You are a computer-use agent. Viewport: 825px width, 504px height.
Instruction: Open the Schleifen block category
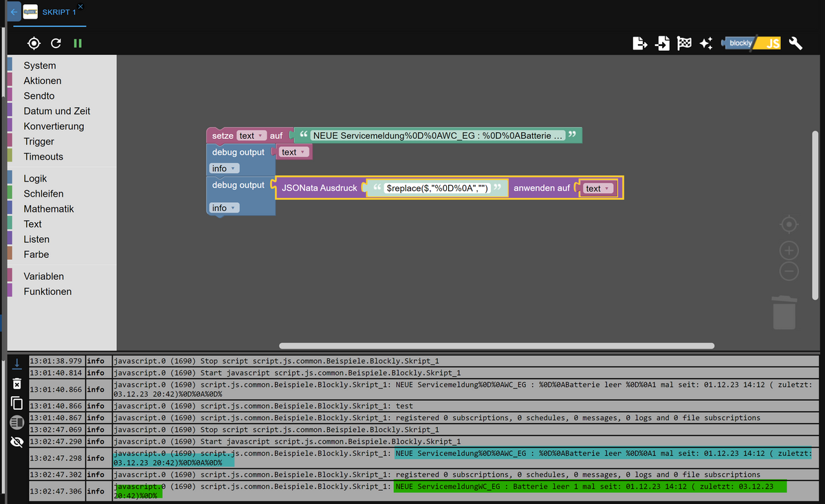(43, 193)
